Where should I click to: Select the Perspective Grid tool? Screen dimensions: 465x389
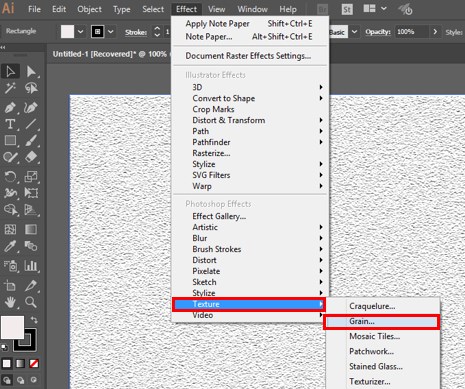click(31, 210)
